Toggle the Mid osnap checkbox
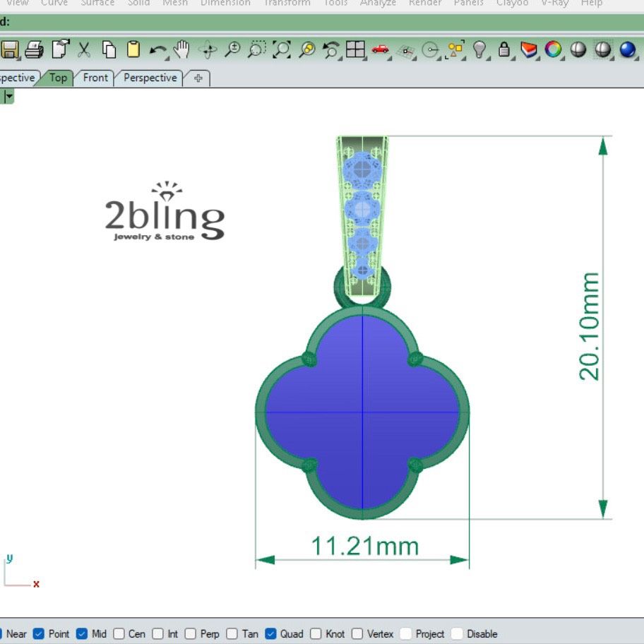This screenshot has width=644, height=644. [x=82, y=634]
